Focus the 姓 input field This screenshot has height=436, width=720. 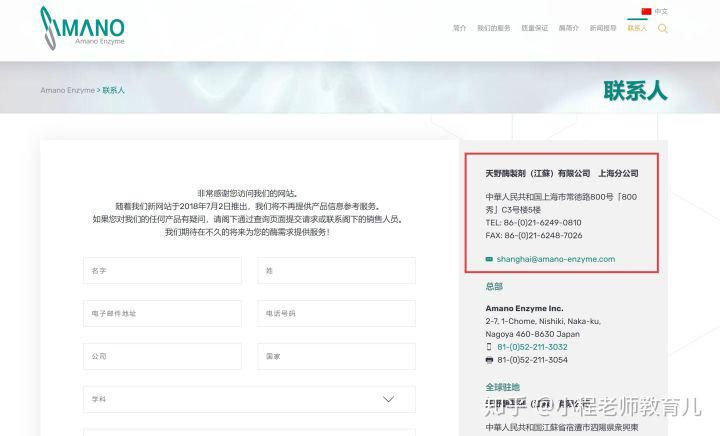point(337,270)
